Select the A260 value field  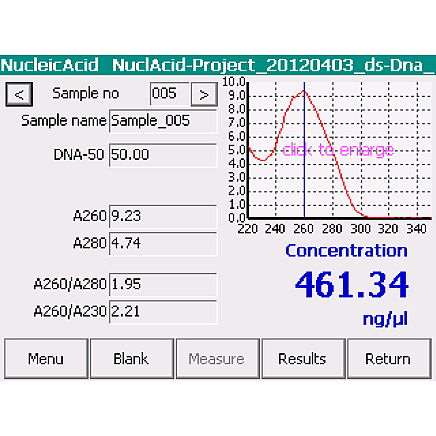point(163,217)
